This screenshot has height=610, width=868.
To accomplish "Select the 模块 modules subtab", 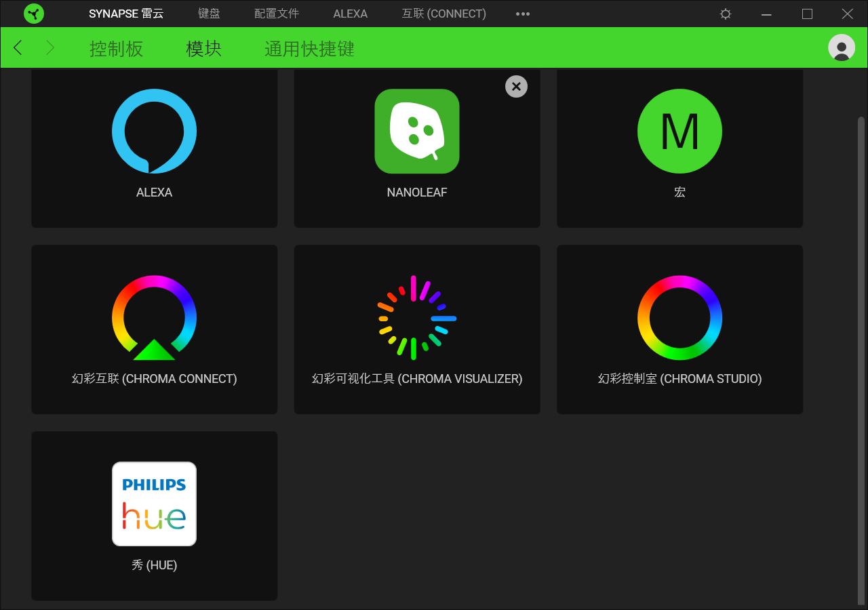I will (204, 49).
